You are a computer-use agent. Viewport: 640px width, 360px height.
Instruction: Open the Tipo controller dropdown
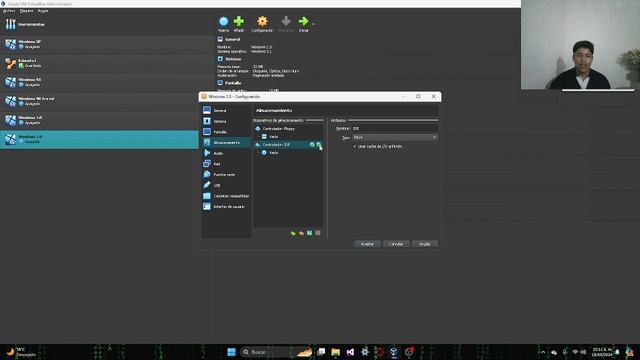[x=395, y=138]
